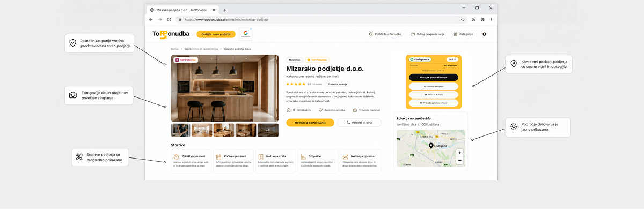Open the Notranja vrata service card
644x211 pixels.
pyautogui.click(x=275, y=161)
